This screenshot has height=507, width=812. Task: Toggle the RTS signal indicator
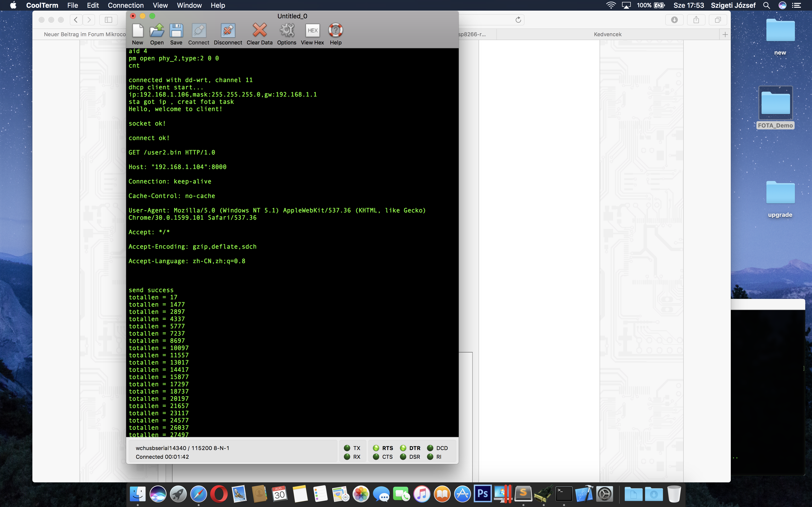[x=376, y=448]
